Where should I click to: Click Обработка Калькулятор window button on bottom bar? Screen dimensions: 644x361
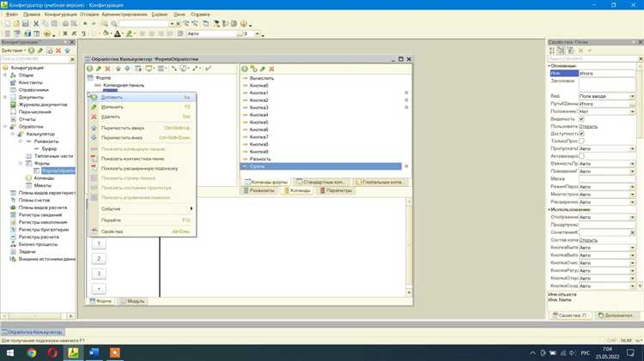pyautogui.click(x=33, y=332)
